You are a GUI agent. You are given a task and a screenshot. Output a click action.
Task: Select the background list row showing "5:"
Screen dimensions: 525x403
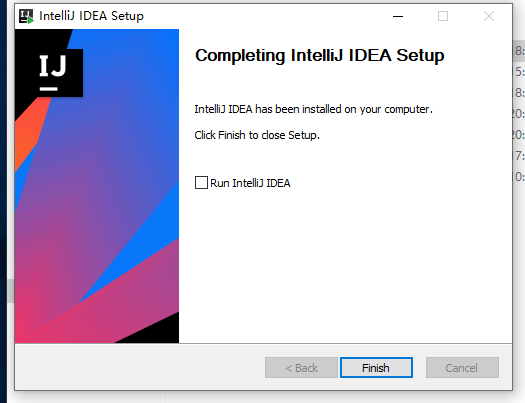tap(519, 72)
